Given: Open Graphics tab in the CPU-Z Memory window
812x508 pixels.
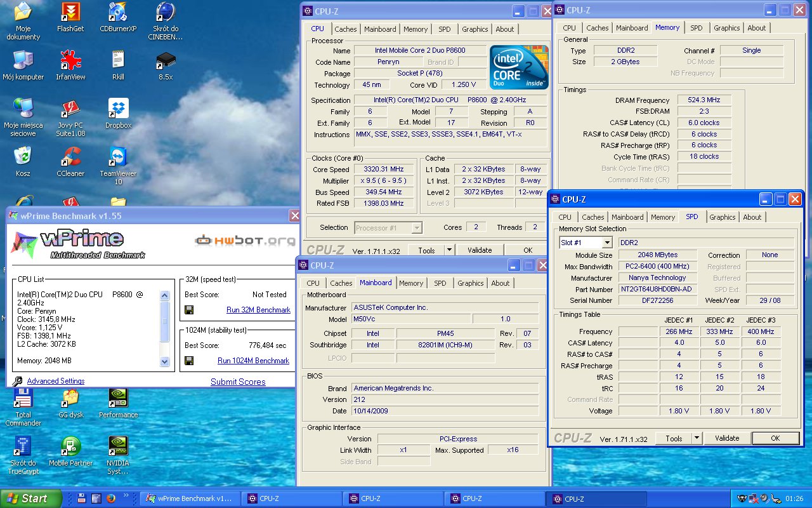Looking at the screenshot, I should click(x=726, y=28).
